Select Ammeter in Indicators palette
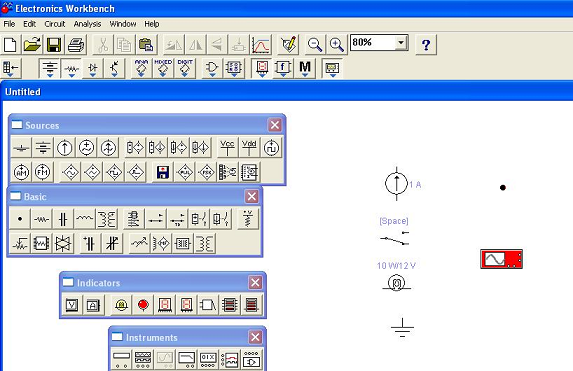The image size is (573, 371). [x=93, y=304]
